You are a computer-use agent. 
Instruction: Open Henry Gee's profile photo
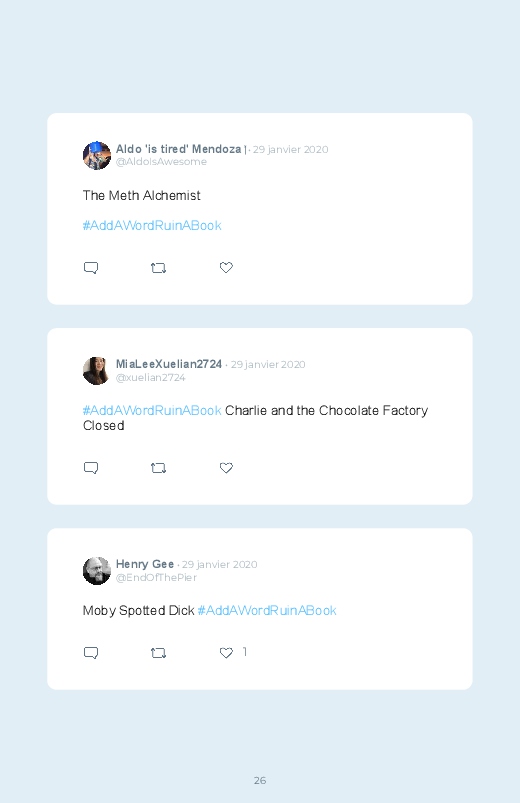coord(97,571)
